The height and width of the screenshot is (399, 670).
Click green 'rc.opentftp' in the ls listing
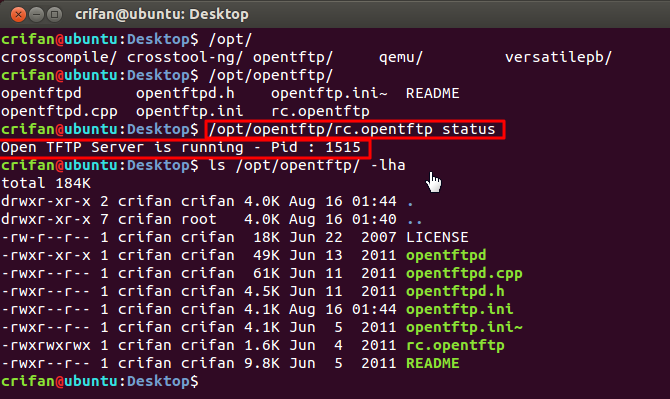(455, 345)
